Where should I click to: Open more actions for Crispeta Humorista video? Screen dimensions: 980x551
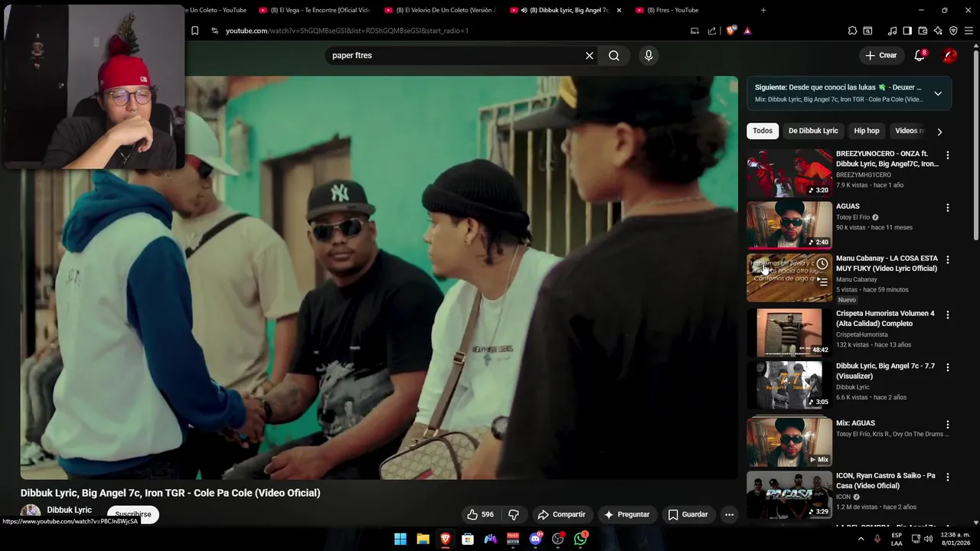(947, 315)
